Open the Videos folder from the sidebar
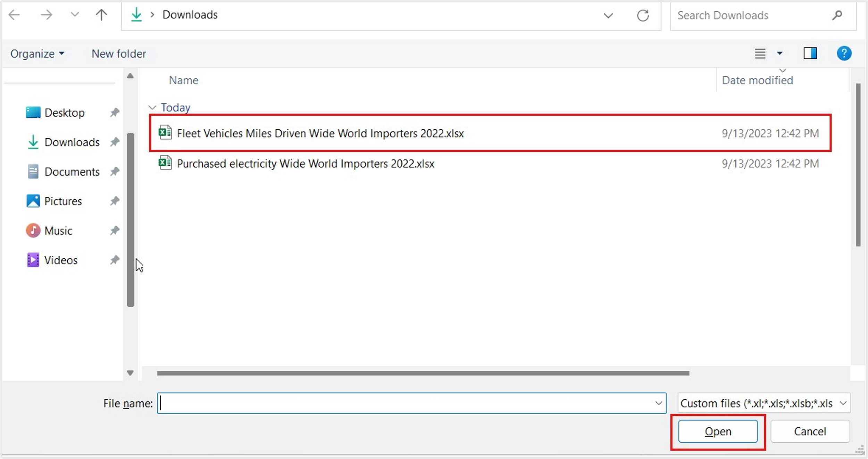 (x=61, y=260)
